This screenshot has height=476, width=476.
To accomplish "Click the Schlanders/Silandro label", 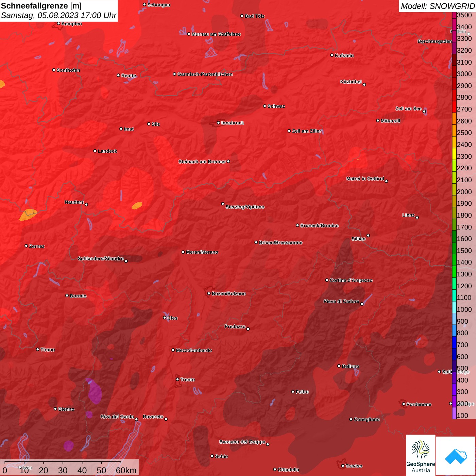I will (101, 258).
